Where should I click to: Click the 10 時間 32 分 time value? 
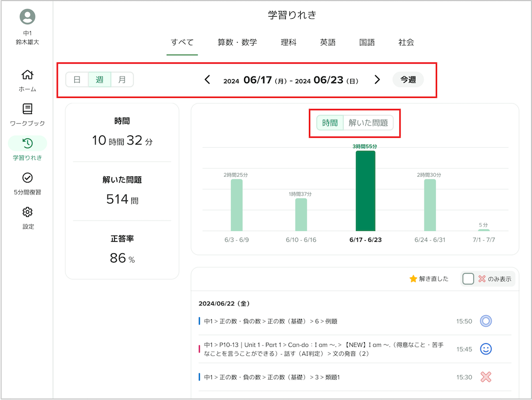(122, 140)
